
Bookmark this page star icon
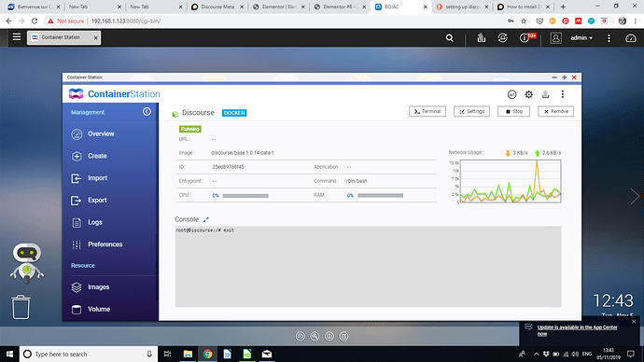coord(524,21)
